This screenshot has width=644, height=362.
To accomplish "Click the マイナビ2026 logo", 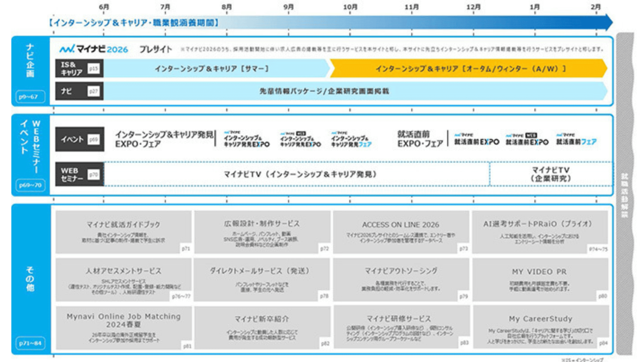I will (x=94, y=49).
